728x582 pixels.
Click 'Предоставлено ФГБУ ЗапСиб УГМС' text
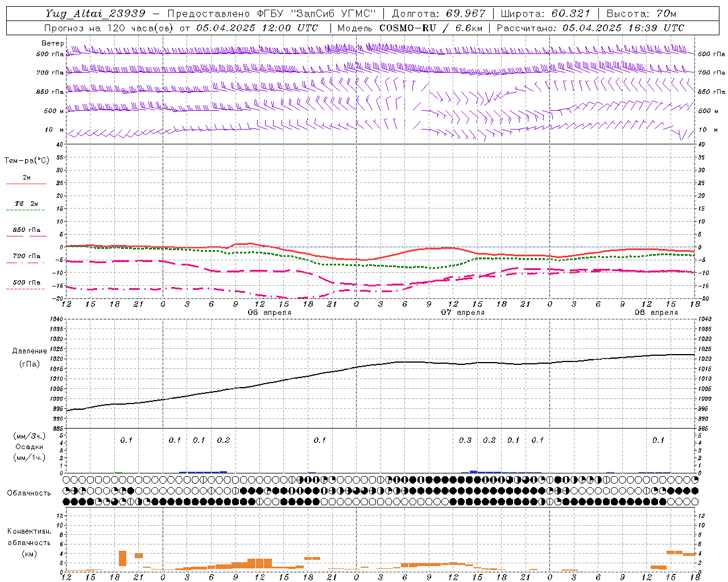[x=272, y=14]
